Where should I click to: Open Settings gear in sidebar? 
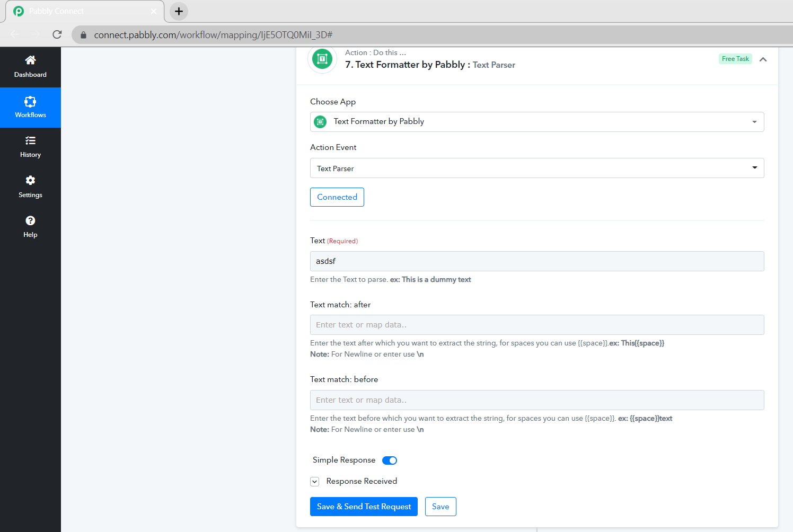(30, 180)
